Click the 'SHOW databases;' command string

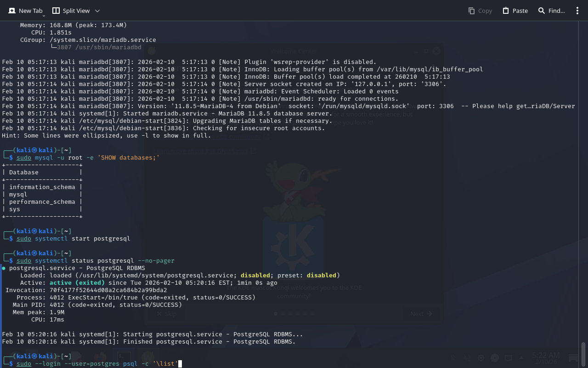pos(128,158)
